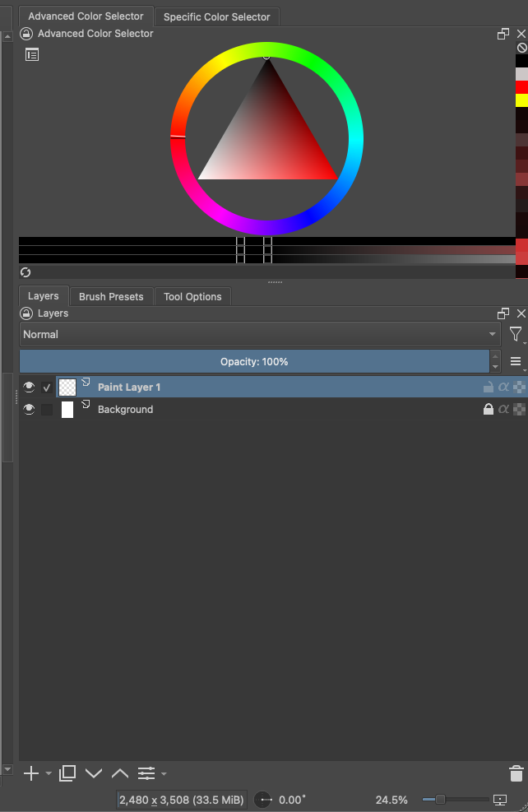Viewport: 528px width, 812px height.
Task: Unlock the Background layer
Action: click(x=489, y=409)
